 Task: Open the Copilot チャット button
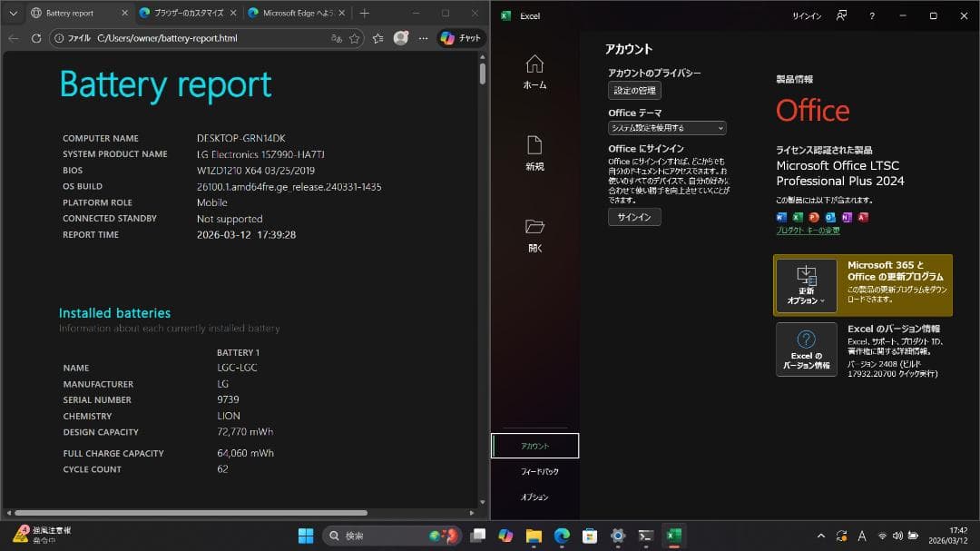[x=461, y=38]
